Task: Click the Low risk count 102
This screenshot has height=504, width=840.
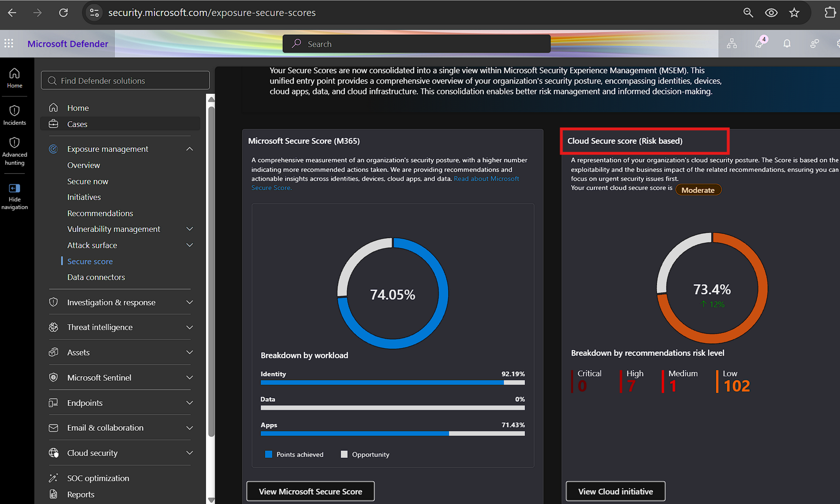Action: (x=736, y=386)
